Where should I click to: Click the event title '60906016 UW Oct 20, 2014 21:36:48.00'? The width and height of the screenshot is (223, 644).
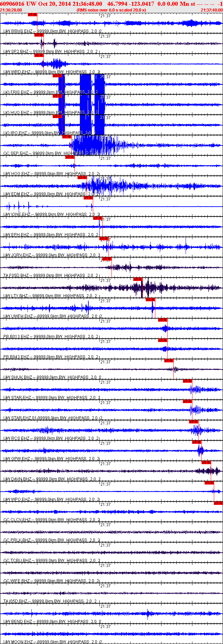[51, 4]
